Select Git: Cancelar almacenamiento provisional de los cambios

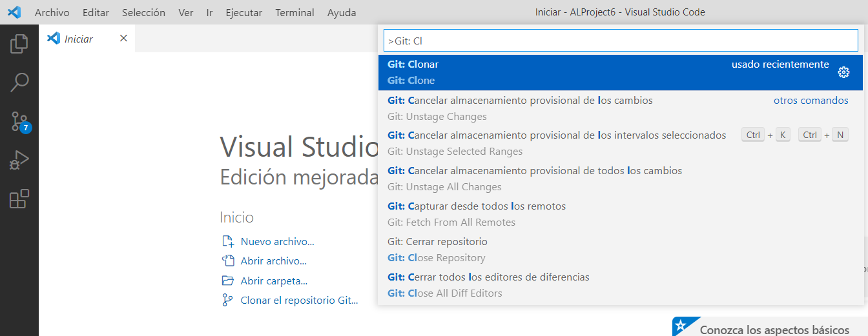tap(621, 108)
